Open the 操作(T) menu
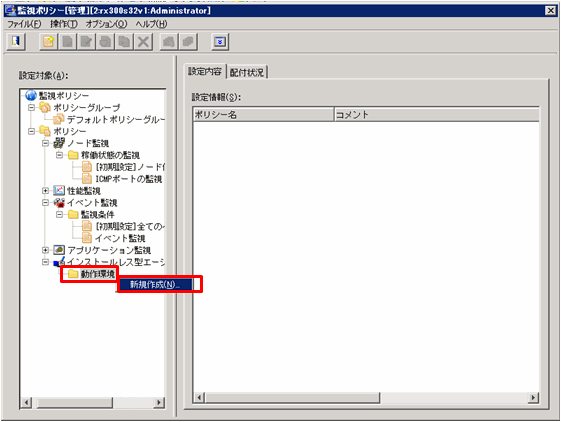 (x=64, y=24)
